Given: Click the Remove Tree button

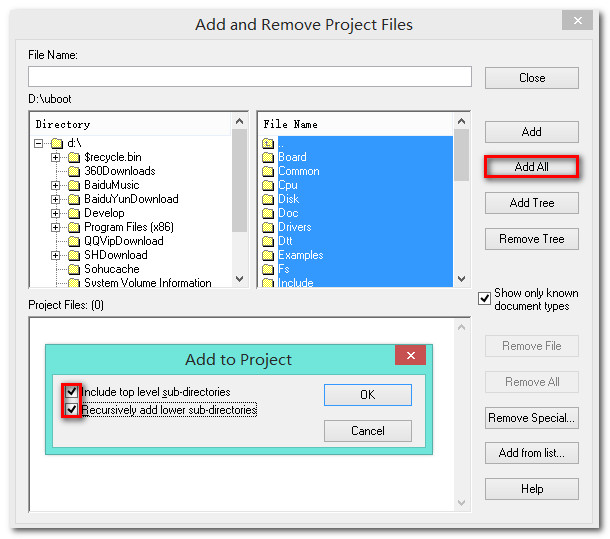Looking at the screenshot, I should click(531, 239).
